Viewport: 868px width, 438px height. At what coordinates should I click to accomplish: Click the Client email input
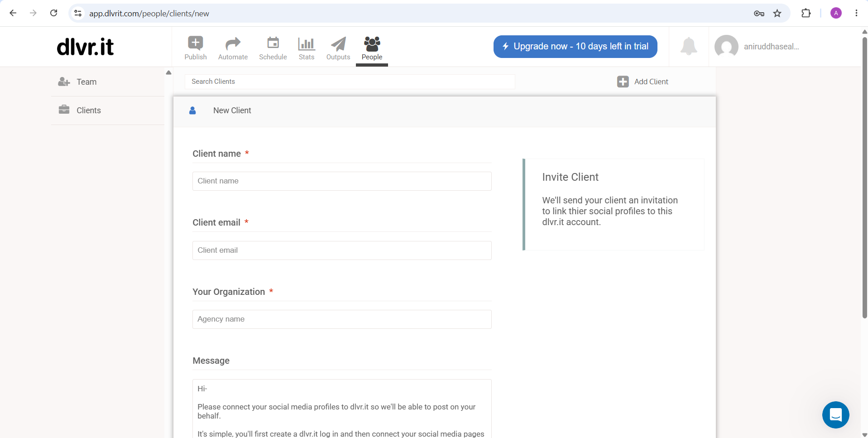tap(342, 250)
